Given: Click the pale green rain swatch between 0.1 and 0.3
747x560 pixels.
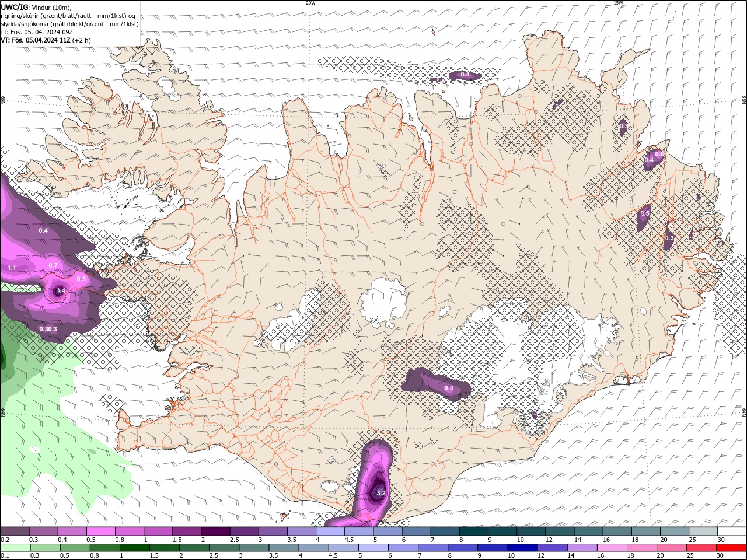Looking at the screenshot, I should tap(15, 548).
